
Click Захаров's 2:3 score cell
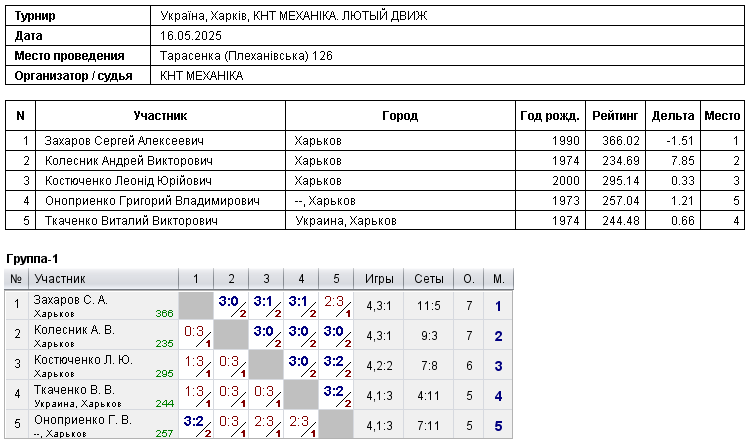pyautogui.click(x=336, y=305)
